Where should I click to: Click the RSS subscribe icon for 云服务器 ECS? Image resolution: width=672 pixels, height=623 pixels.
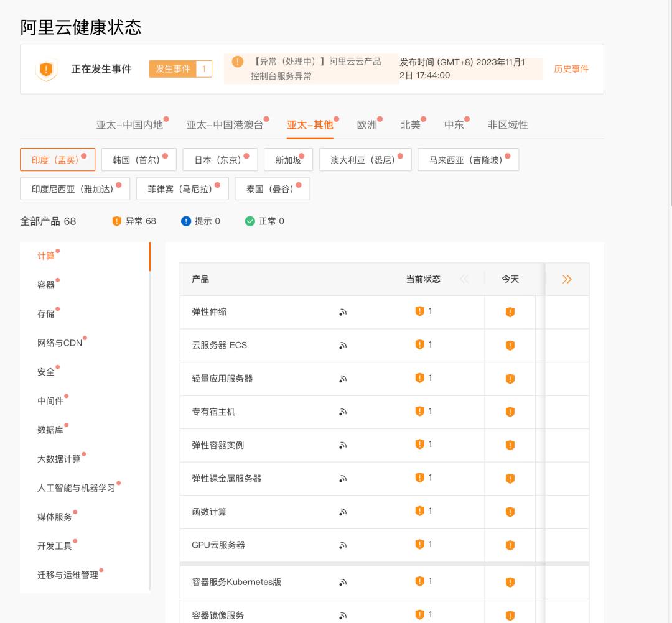click(x=343, y=346)
